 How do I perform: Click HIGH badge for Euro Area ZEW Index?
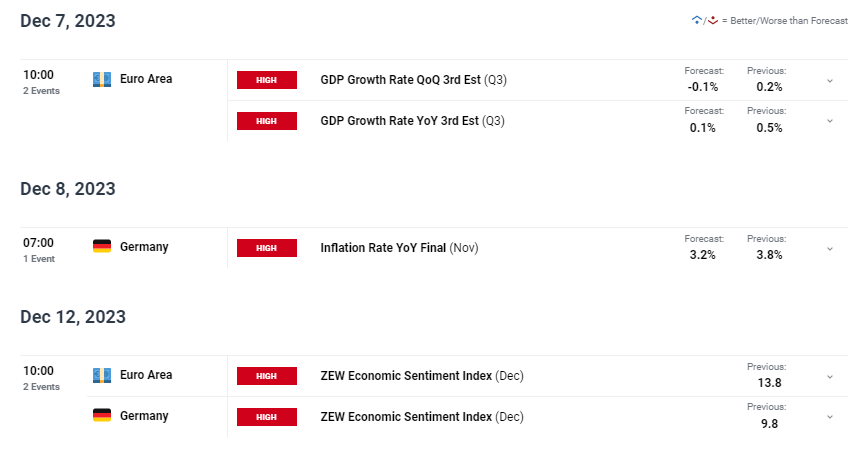pyautogui.click(x=267, y=376)
